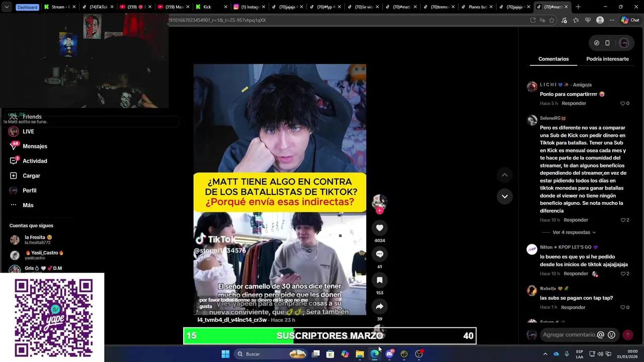644x362 pixels.
Task: Open the get app phone icon
Action: (x=607, y=43)
